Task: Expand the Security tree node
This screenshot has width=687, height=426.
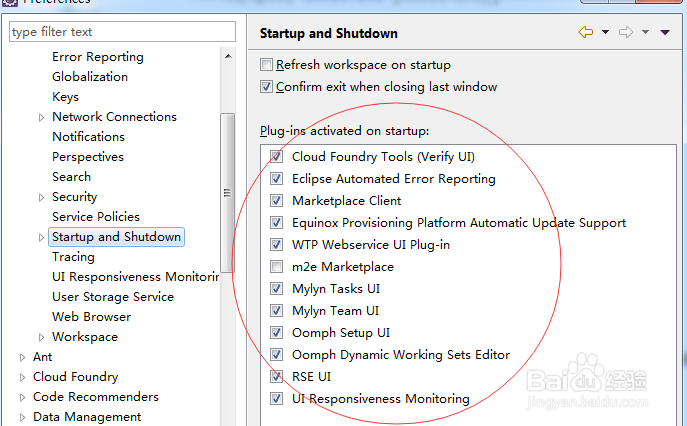Action: point(41,197)
